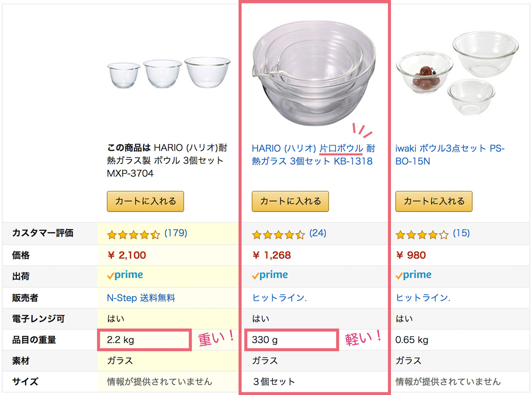Viewport: 532px width, 395px height.
Task: Open the 15 customer reviews link
Action: (x=461, y=233)
